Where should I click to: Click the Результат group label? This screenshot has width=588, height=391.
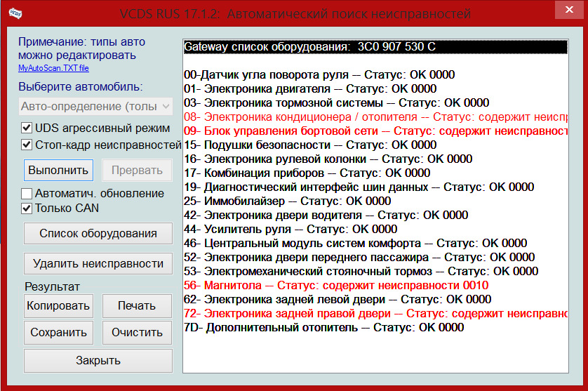pyautogui.click(x=52, y=286)
